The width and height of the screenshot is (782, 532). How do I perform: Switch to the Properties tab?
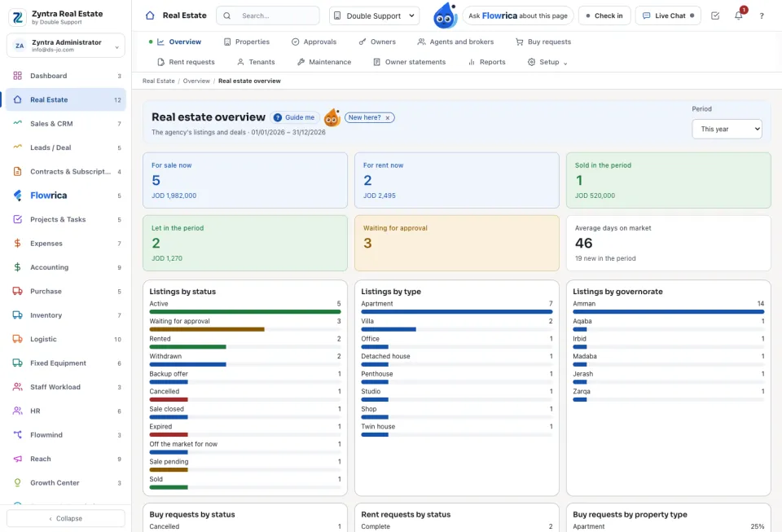247,42
